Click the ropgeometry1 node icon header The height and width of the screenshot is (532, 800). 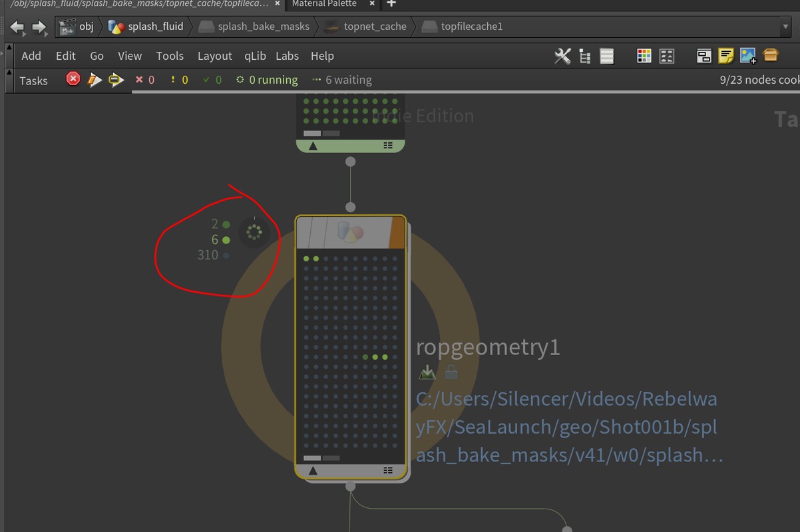[350, 232]
